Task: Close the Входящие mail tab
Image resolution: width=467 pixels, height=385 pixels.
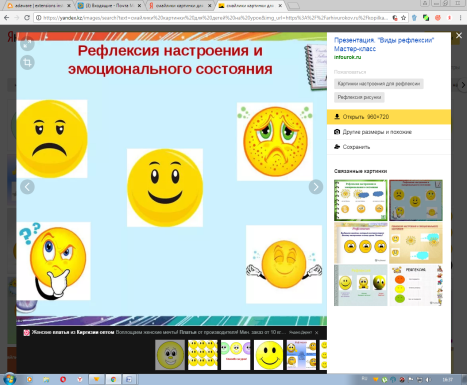Action: 139,6
